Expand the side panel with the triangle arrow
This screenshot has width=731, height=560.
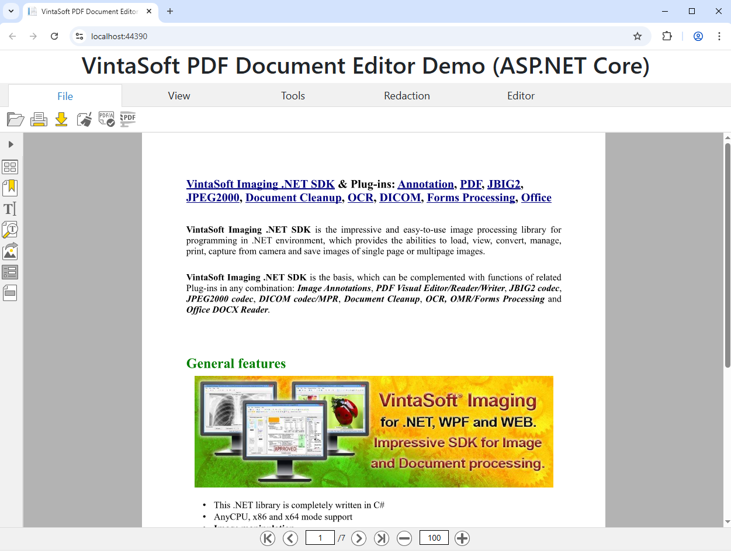point(11,144)
